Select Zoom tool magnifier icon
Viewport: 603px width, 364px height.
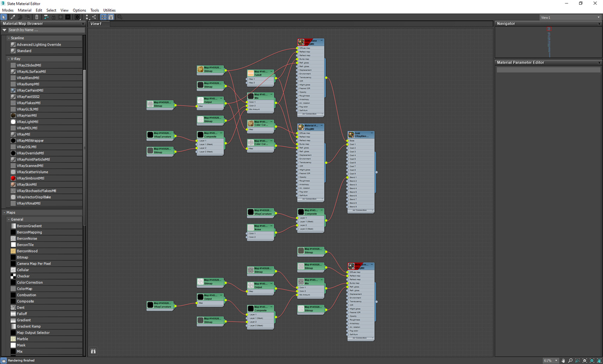[571, 360]
